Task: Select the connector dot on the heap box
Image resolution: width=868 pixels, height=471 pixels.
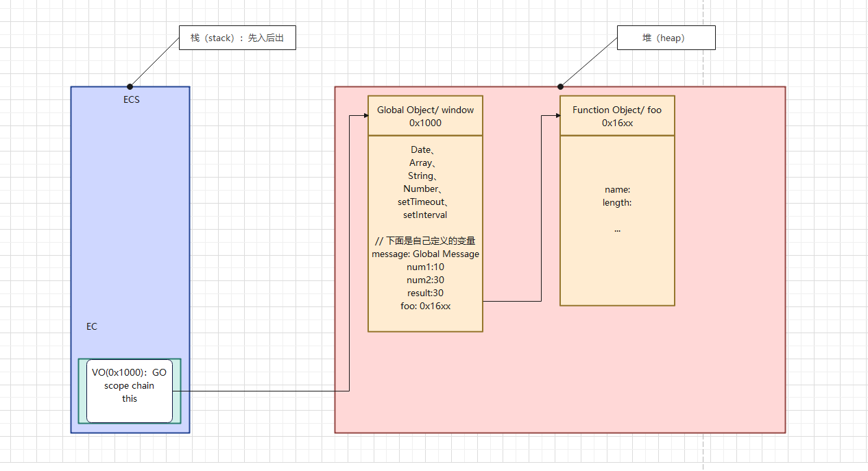Action: (x=560, y=86)
